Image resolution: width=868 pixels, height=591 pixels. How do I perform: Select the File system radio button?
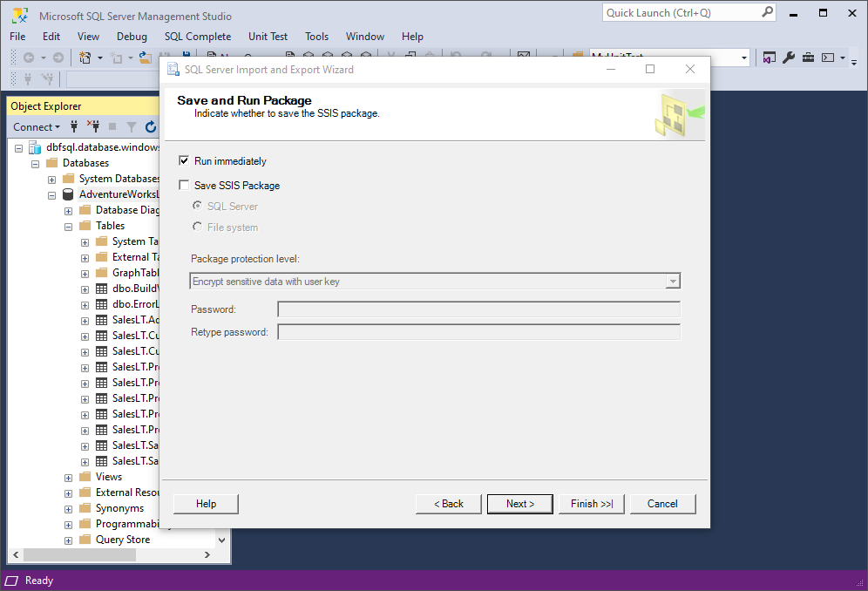pos(197,227)
